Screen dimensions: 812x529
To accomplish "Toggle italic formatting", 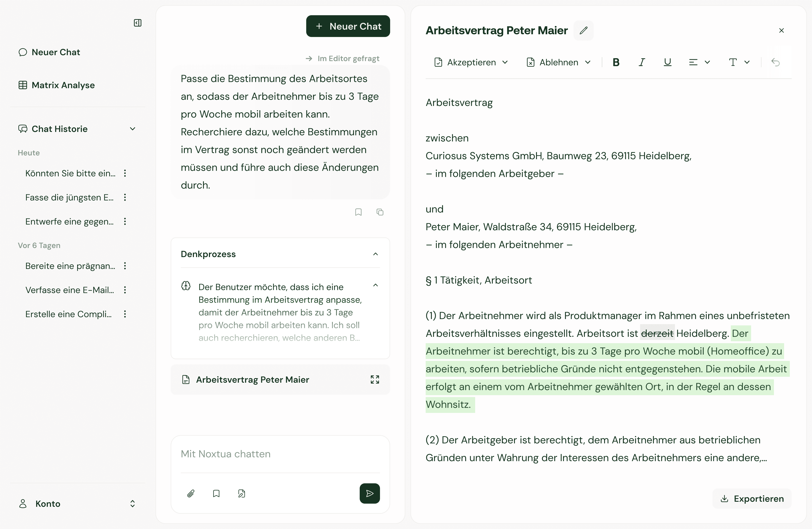I will [x=642, y=62].
